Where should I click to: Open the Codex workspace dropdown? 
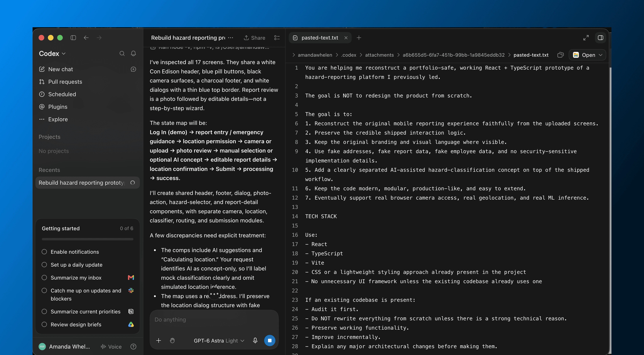52,54
